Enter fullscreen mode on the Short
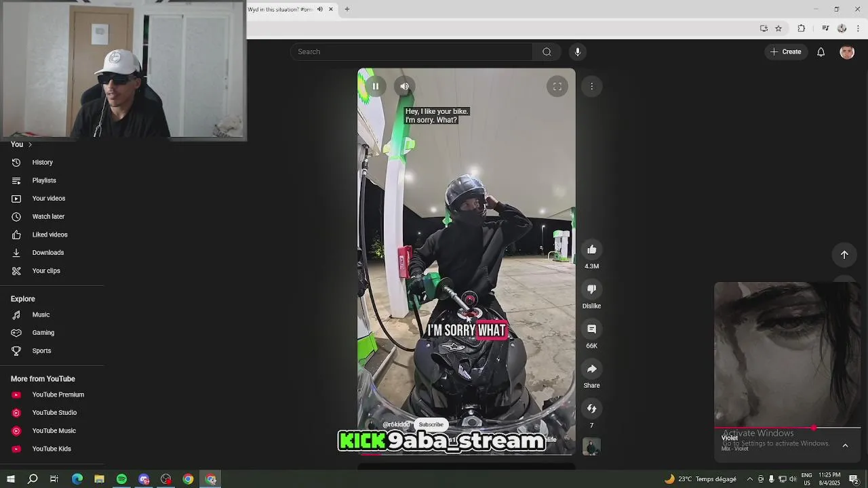Screen dimensions: 868x488 tap(557, 86)
